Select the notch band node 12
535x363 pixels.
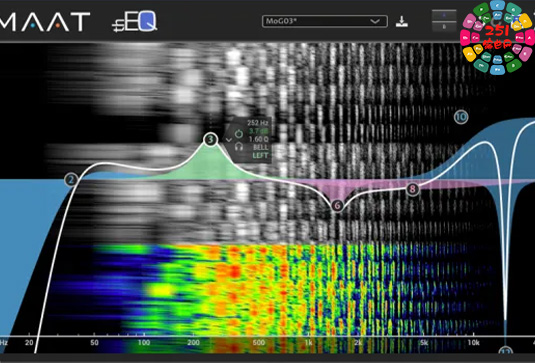click(506, 351)
